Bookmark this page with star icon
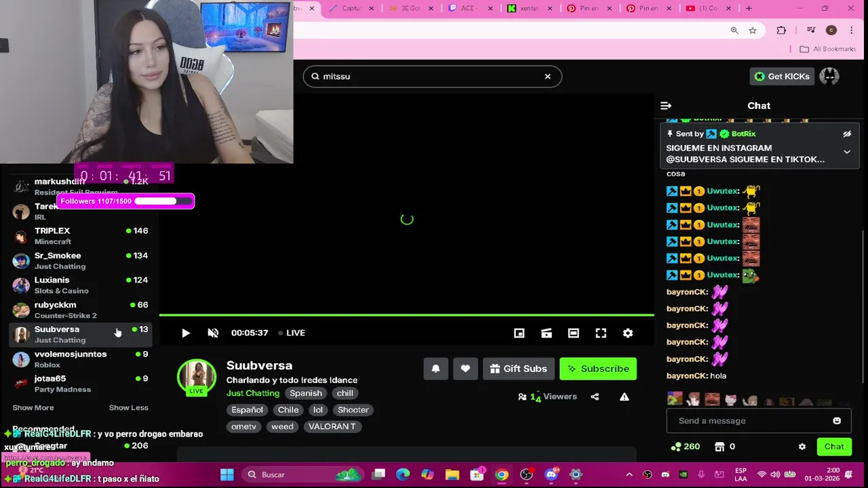 coord(753,30)
